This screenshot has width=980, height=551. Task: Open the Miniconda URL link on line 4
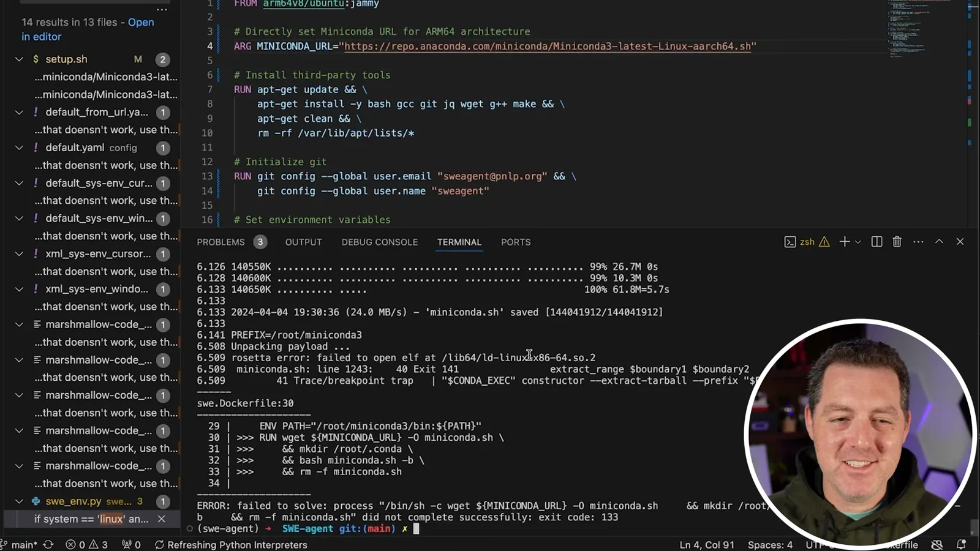[x=548, y=46]
